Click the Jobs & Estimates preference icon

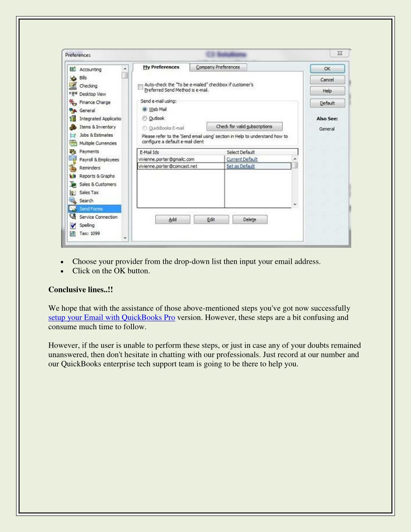point(73,135)
